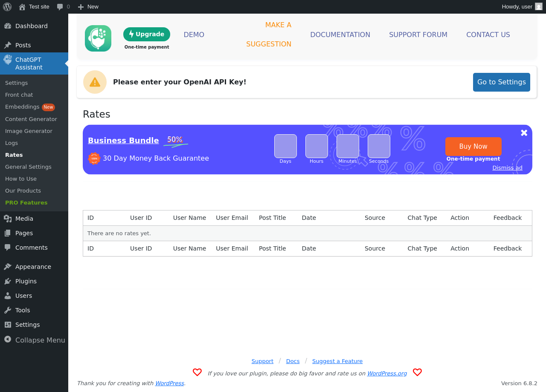546x392 pixels.
Task: Click the Posts pushpin icon
Action: 8,45
